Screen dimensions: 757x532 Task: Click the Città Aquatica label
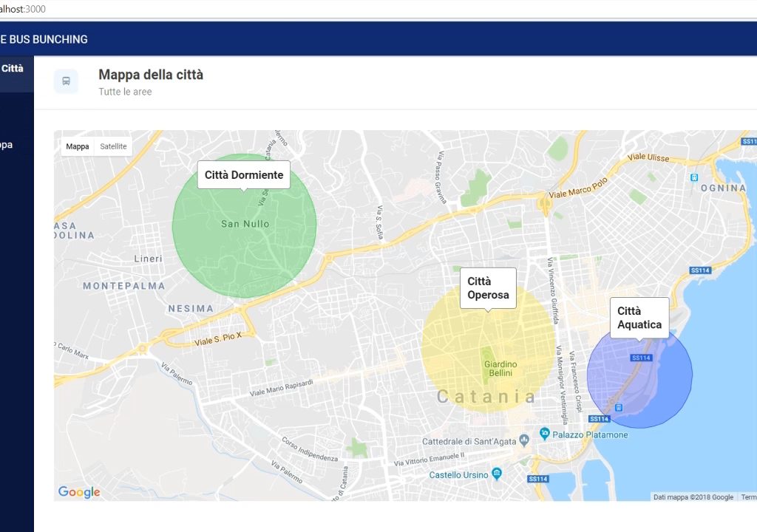point(639,318)
